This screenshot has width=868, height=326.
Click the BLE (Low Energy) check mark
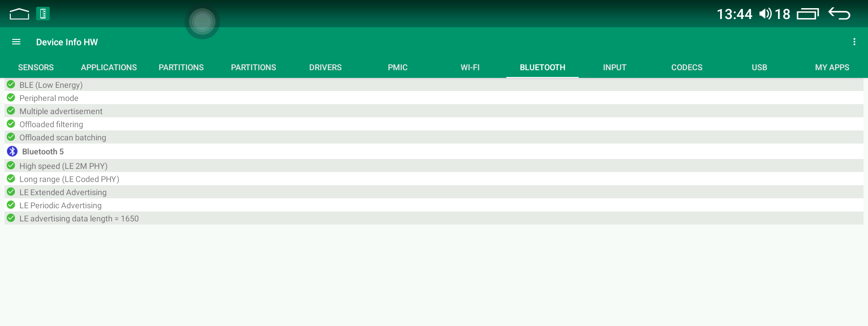click(11, 85)
